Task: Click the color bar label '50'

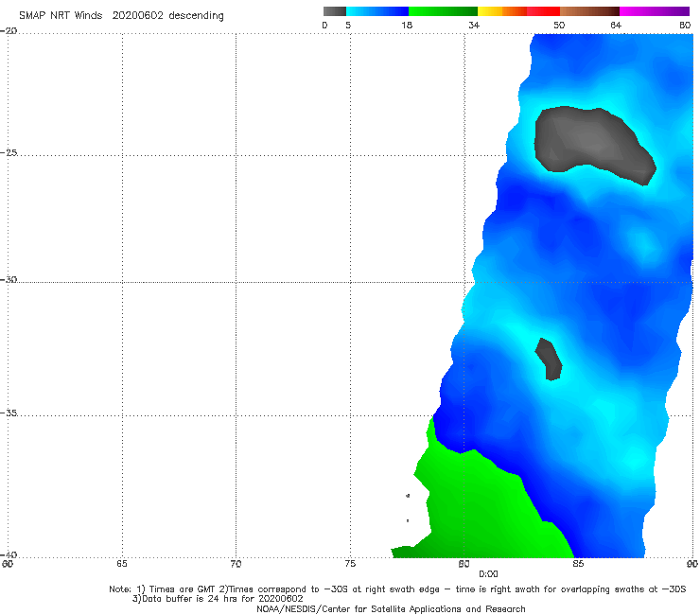Action: 559,25
